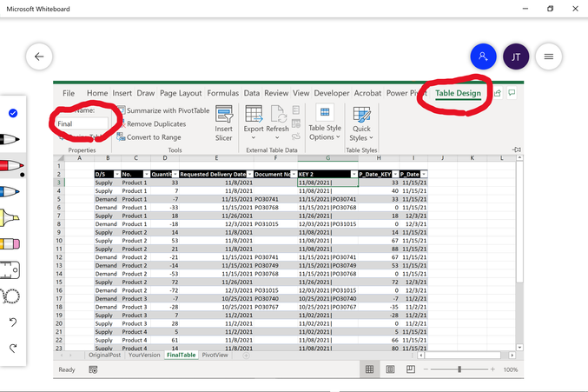Select column G header

click(x=327, y=158)
